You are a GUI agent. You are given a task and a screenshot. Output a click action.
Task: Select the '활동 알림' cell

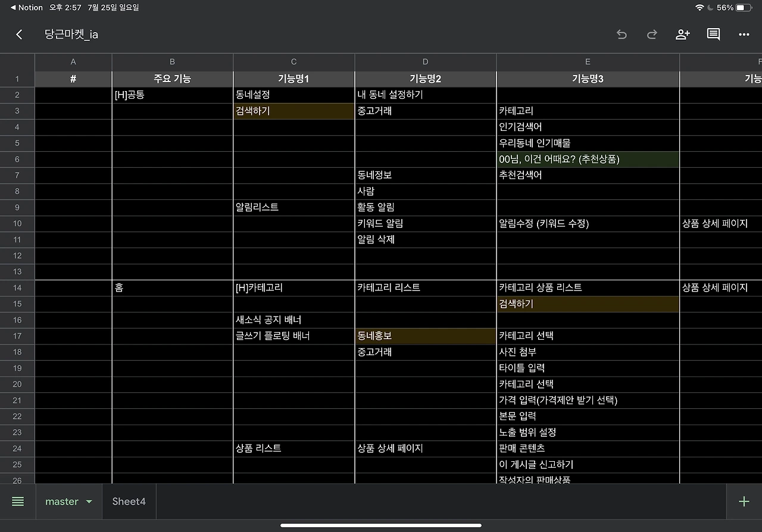coord(426,208)
